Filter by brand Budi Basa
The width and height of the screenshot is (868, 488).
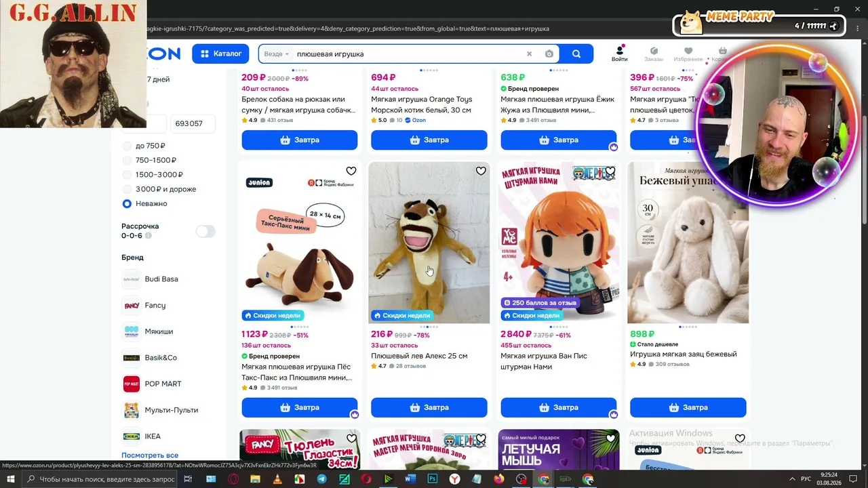[150, 279]
